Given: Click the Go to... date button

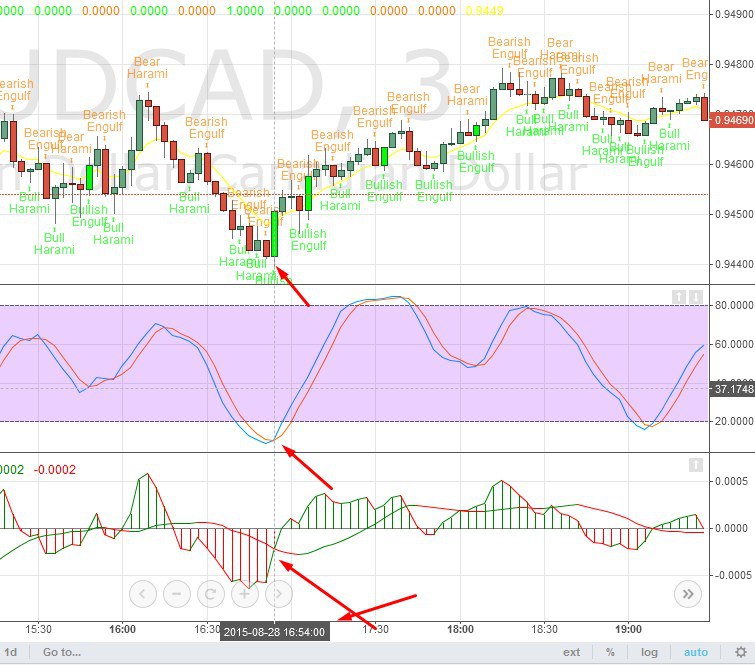Looking at the screenshot, I should (61, 652).
